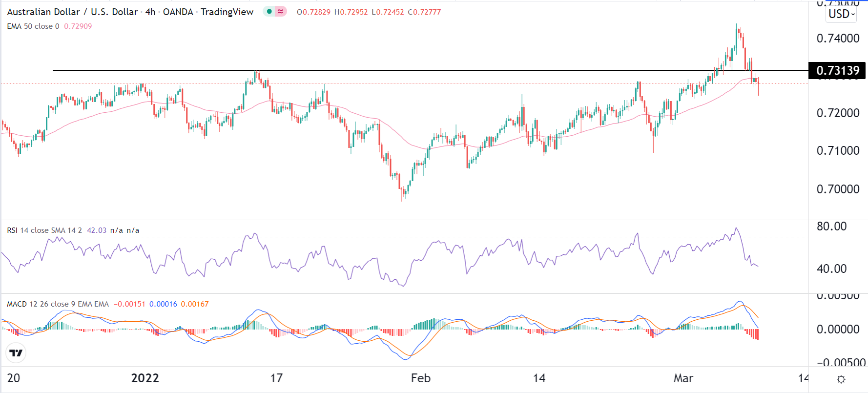Click the 0.74000 price scale label

point(838,39)
